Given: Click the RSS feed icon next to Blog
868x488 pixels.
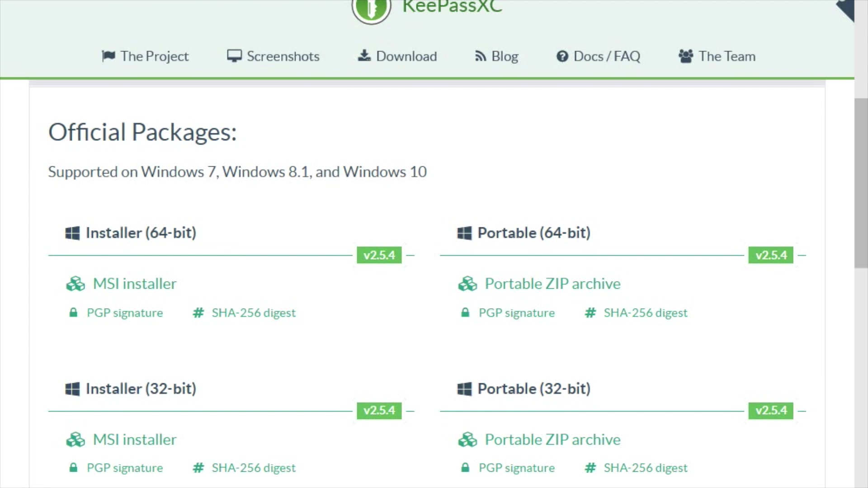Looking at the screenshot, I should (x=480, y=56).
